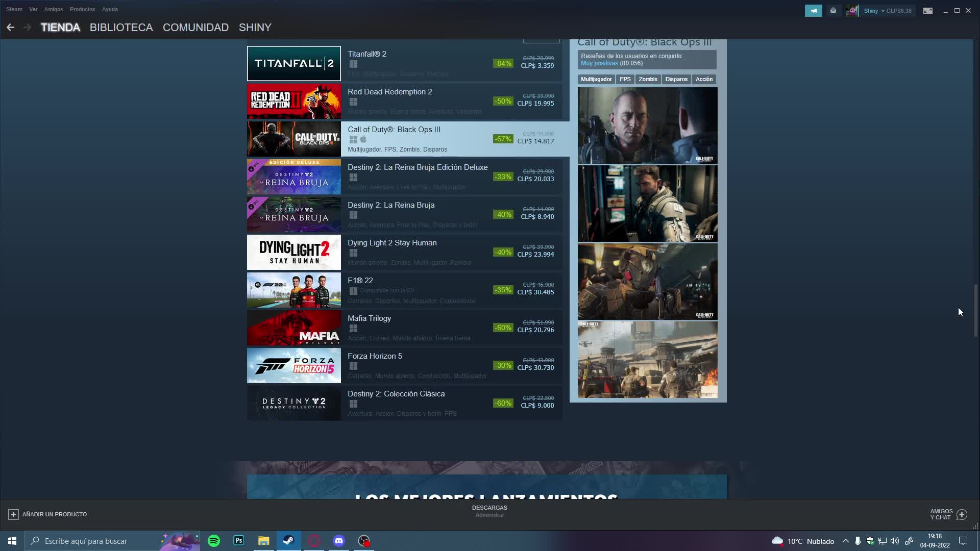Open the Opera GX taskbar icon

tap(314, 541)
